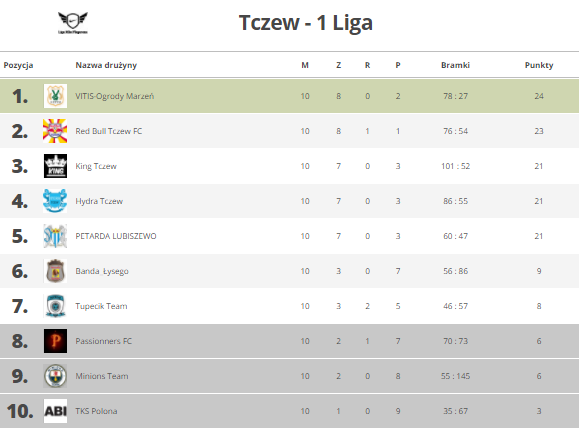Select the Red Bull Tczew FC logo
The width and height of the screenshot is (579, 428).
click(x=55, y=131)
